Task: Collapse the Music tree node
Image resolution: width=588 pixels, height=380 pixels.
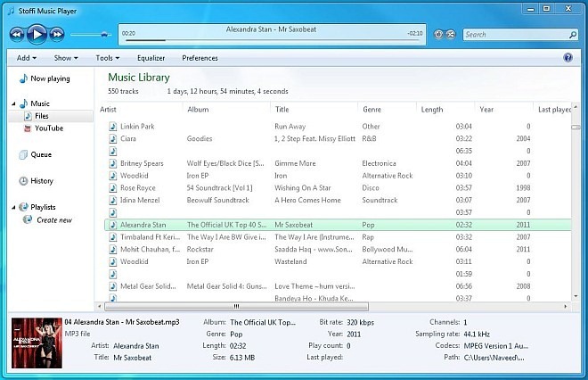Action: [x=13, y=103]
